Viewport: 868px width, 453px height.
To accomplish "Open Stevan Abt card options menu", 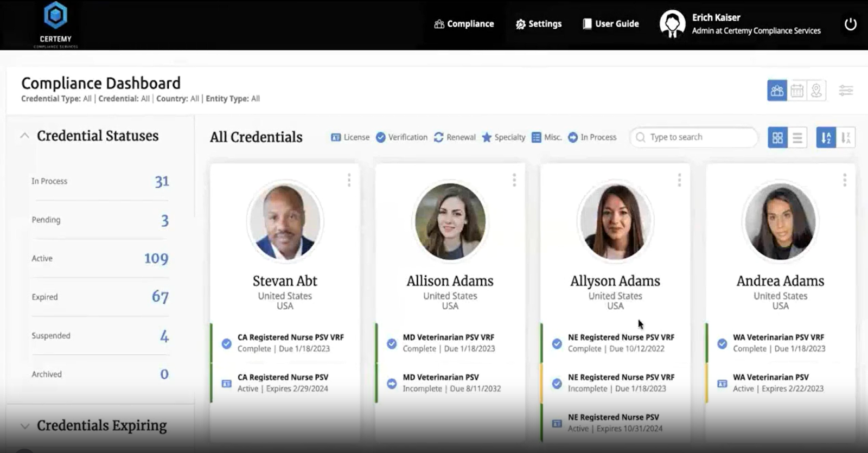I will (349, 180).
